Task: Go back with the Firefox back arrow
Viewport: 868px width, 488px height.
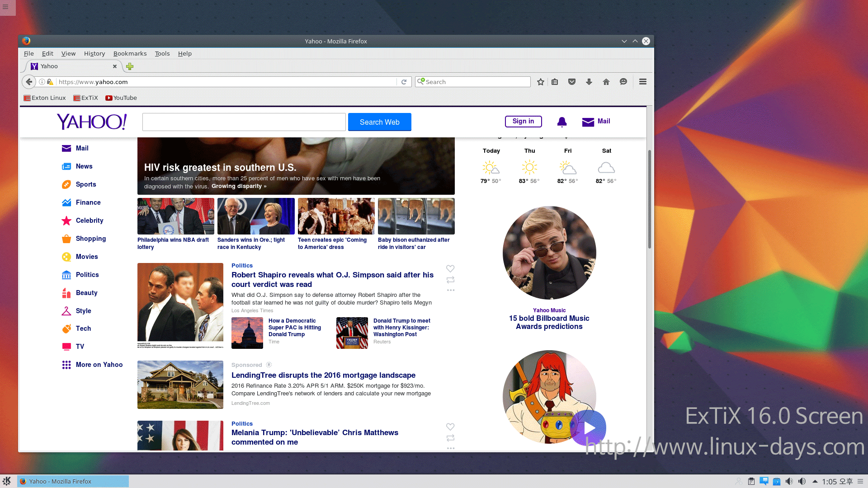Action: 29,82
